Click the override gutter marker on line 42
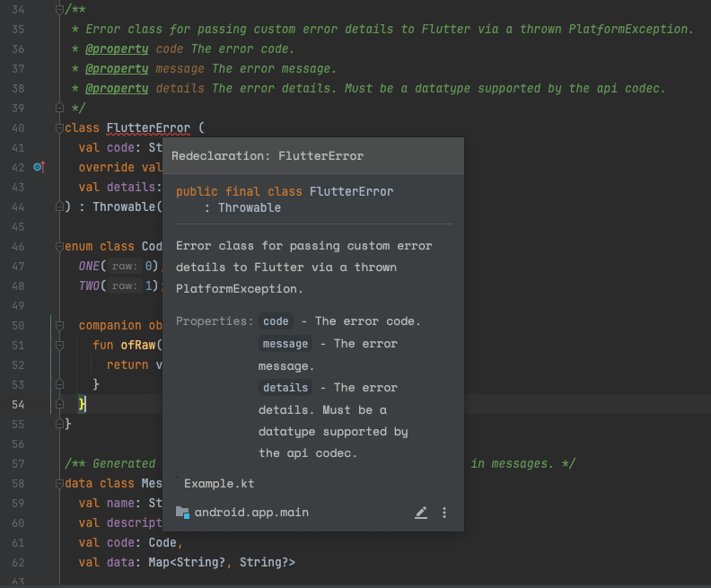This screenshot has width=711, height=588. [39, 167]
